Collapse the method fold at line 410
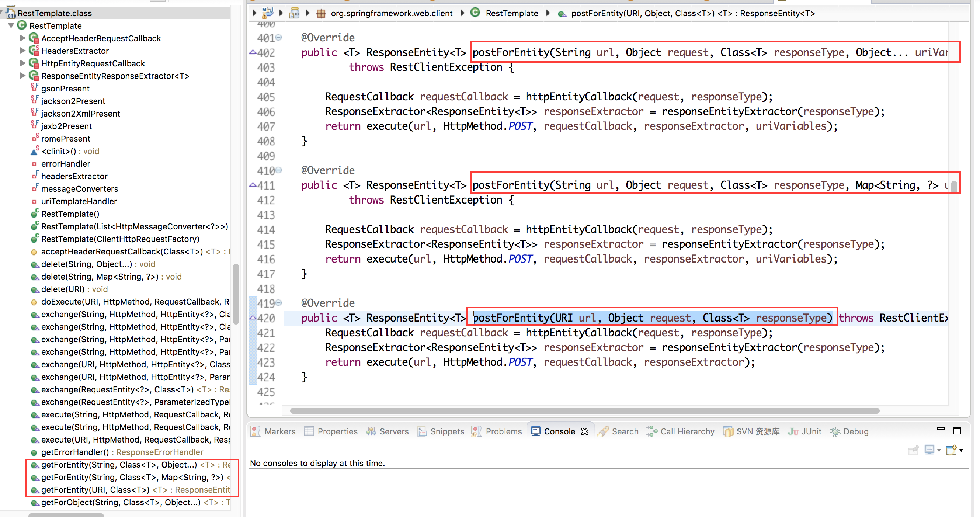Viewport: 980px width, 517px height. coord(279,170)
